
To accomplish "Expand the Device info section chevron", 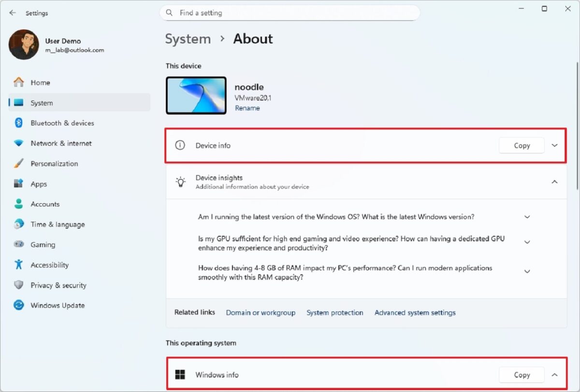I will pos(554,145).
